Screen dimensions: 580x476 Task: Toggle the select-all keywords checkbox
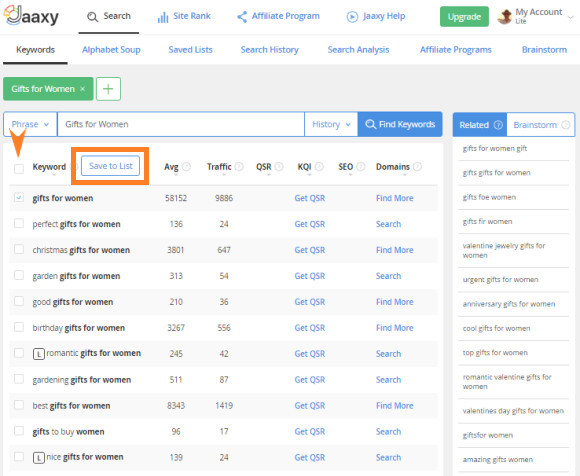19,169
